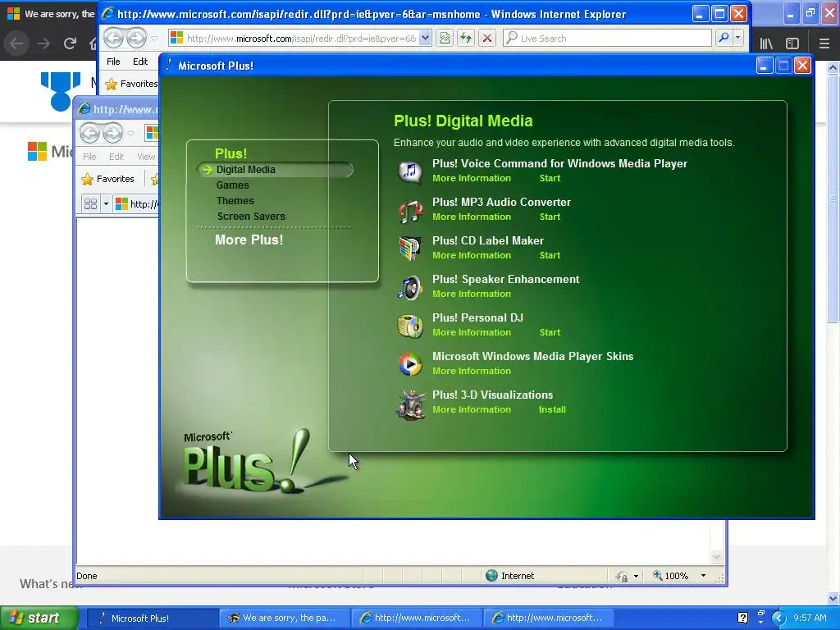Click the 3-D Visualizations icon
The height and width of the screenshot is (630, 840).
(410, 404)
